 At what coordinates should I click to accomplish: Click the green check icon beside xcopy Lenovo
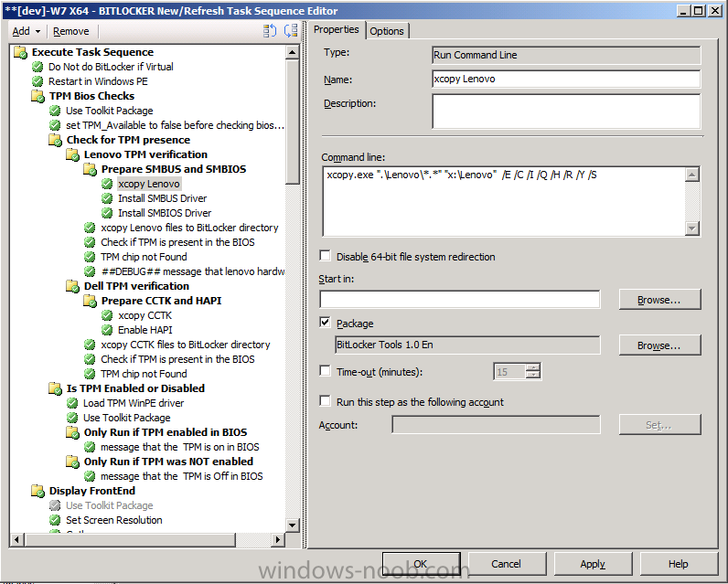[107, 184]
